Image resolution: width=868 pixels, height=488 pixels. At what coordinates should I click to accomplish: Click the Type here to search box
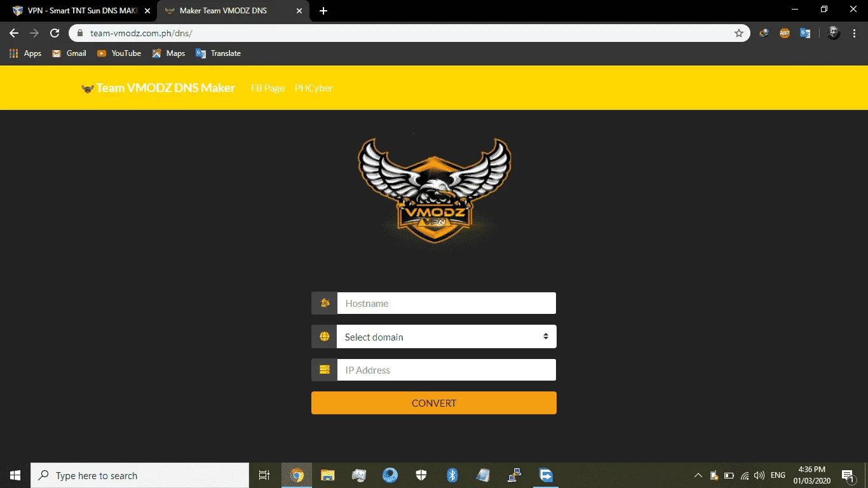pyautogui.click(x=140, y=475)
